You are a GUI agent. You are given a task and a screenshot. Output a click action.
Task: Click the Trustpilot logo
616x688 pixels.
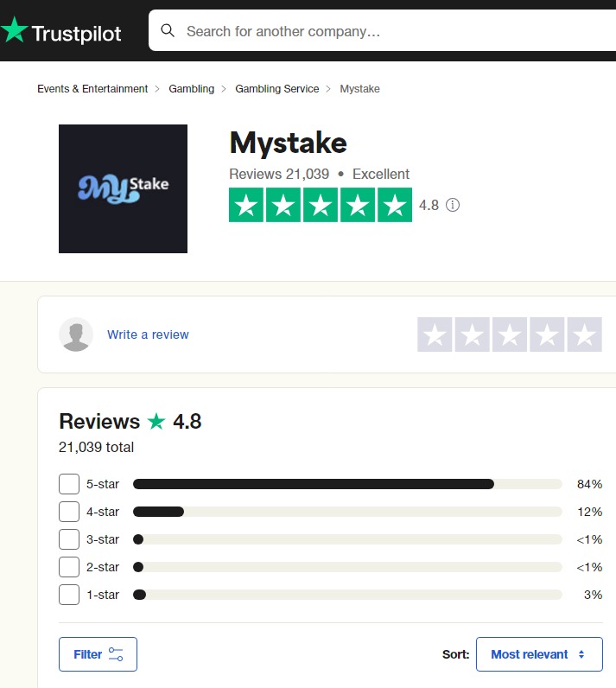click(x=60, y=32)
